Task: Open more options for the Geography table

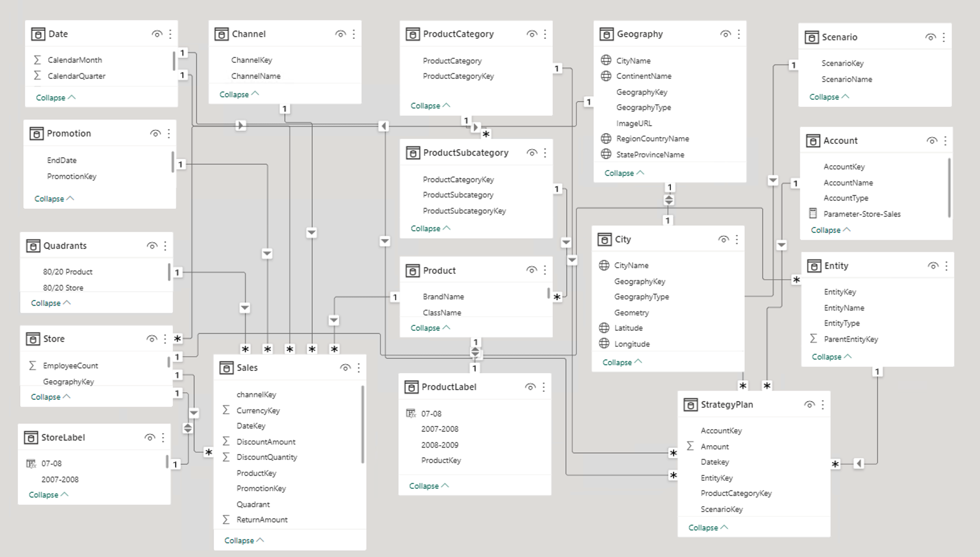Action: coord(739,34)
